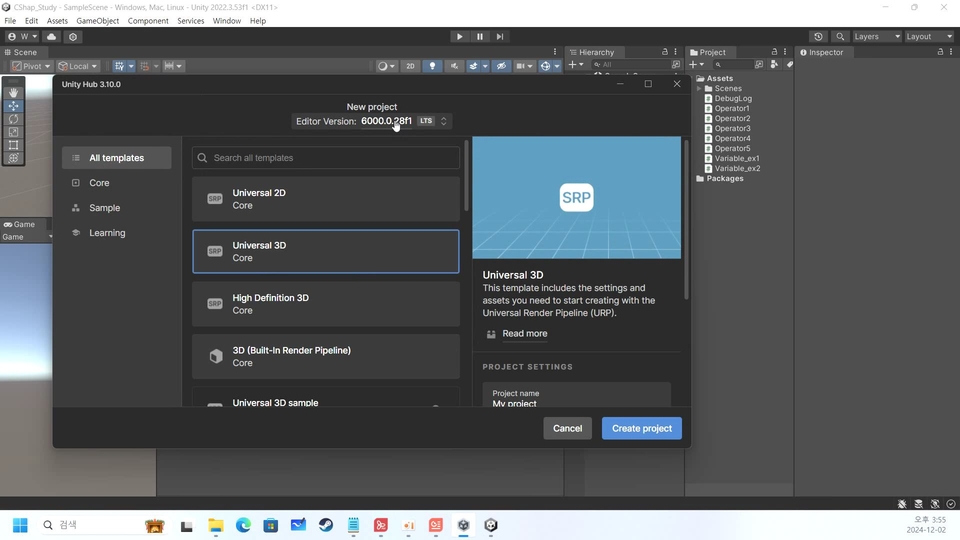Viewport: 960px width, 540px height.
Task: Open Hierarchy search-in-scene icon
Action: pyautogui.click(x=676, y=65)
